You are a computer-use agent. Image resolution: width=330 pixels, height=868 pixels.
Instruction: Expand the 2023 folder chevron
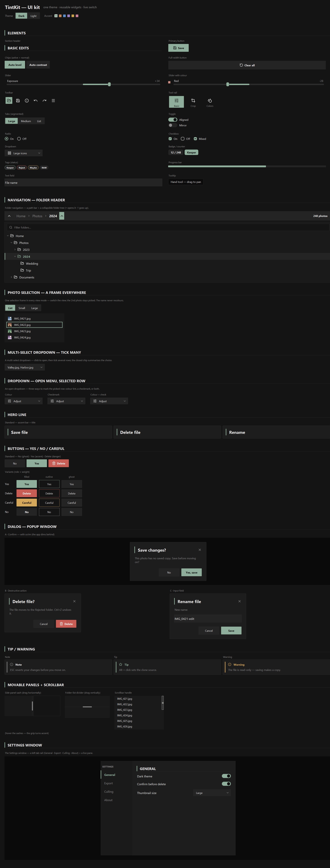tap(15, 250)
